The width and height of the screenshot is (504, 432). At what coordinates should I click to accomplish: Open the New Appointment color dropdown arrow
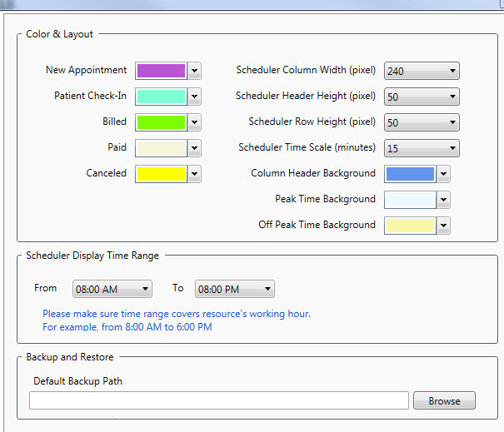pos(194,71)
